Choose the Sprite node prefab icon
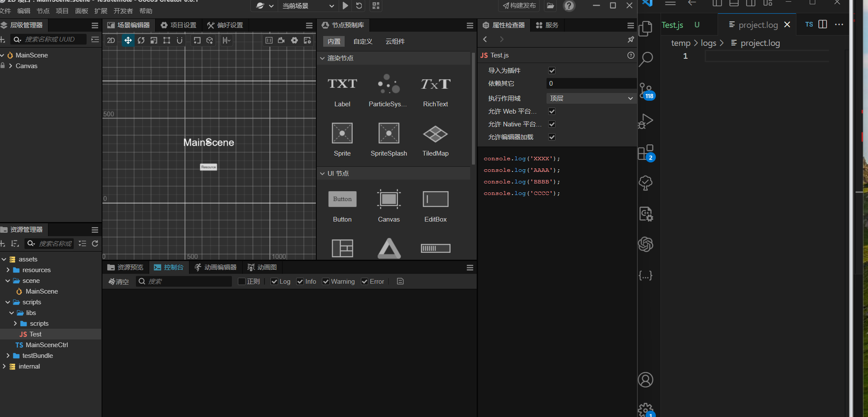 (x=342, y=133)
